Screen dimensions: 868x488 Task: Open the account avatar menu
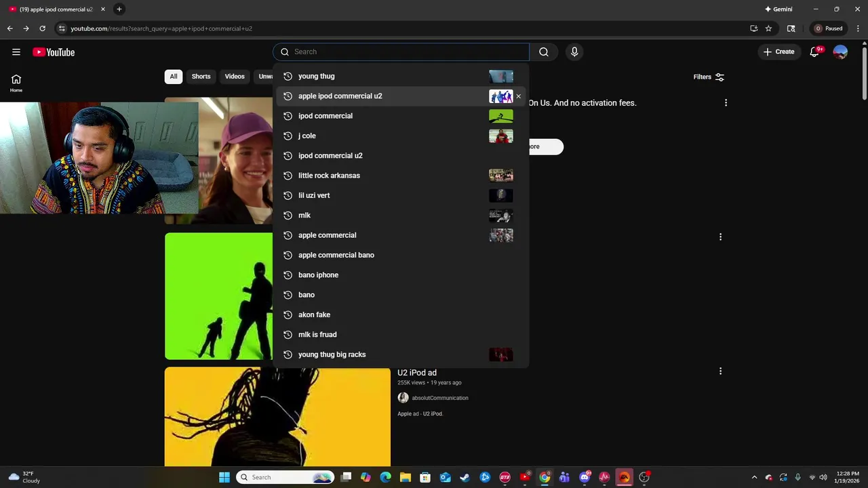[x=840, y=52]
